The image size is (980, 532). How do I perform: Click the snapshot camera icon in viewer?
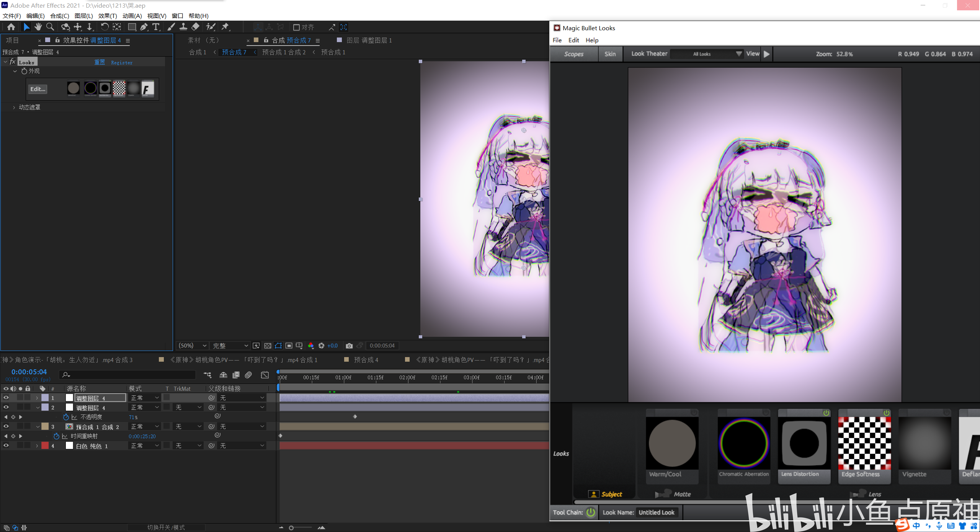(349, 346)
